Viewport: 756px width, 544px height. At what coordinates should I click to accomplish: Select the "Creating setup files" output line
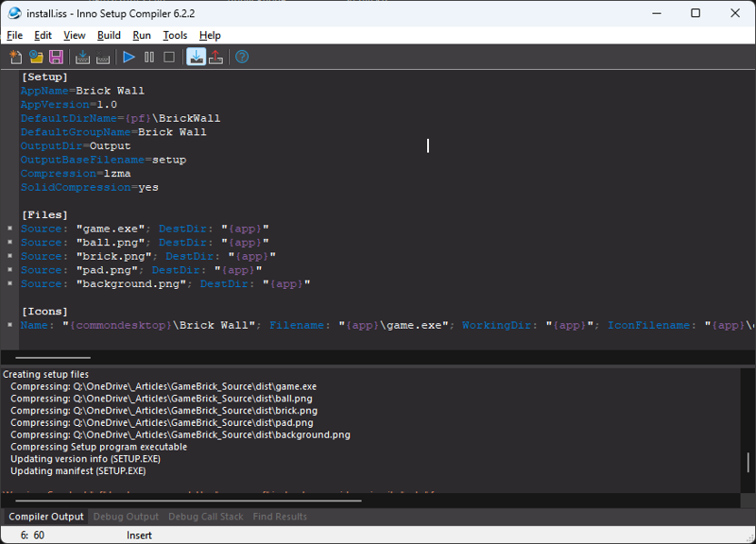45,374
